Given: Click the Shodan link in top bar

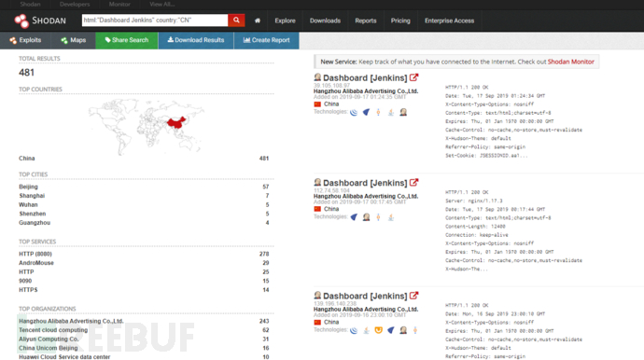Looking at the screenshot, I should [30, 4].
